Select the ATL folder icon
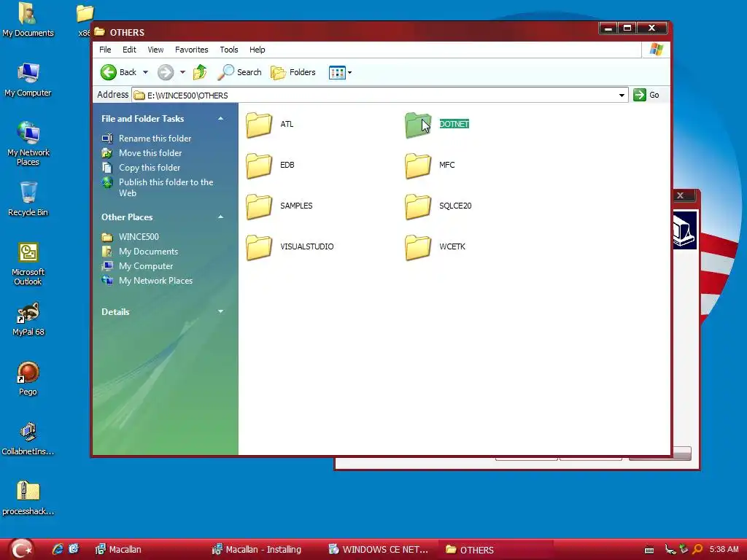Viewport: 747px width, 560px height. [x=259, y=125]
